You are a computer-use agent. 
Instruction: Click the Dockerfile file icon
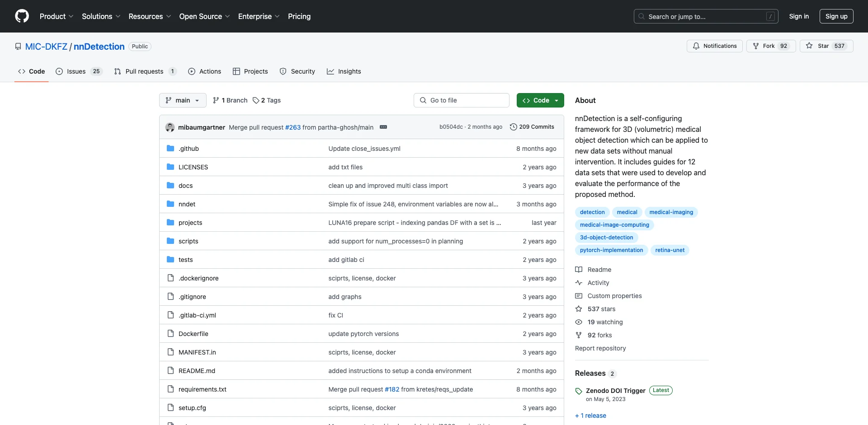[170, 334]
